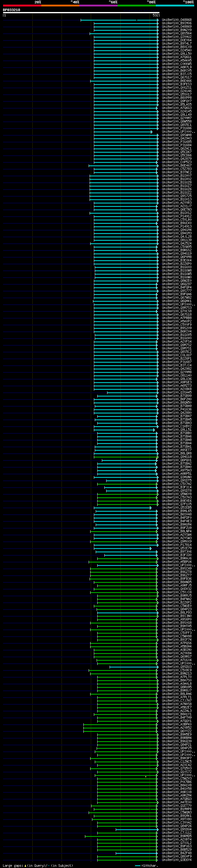Select the label UniRef100_B6RIV5
Screen dimensions: 197x868
tap(177, 71)
